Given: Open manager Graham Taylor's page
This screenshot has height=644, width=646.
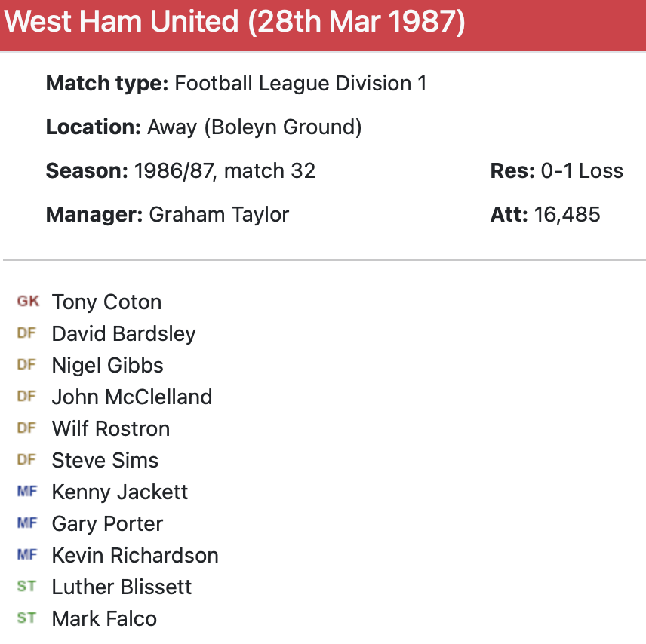Looking at the screenshot, I should 219,215.
